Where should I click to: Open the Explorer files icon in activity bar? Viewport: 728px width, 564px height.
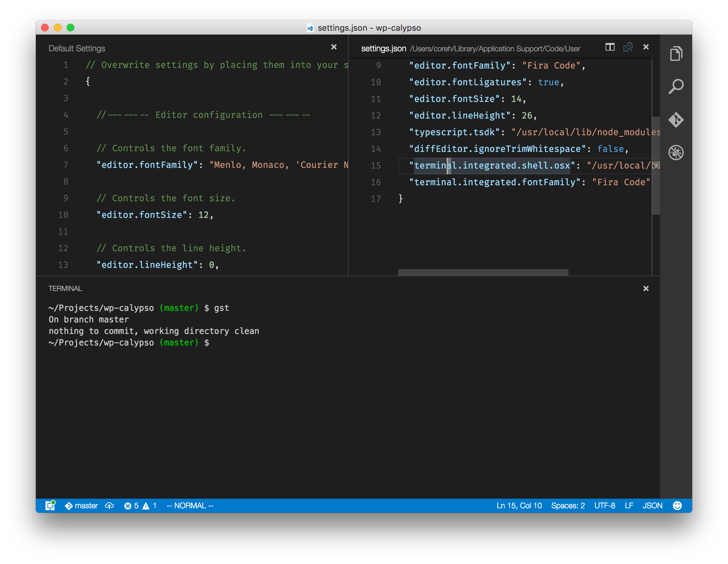tap(676, 54)
